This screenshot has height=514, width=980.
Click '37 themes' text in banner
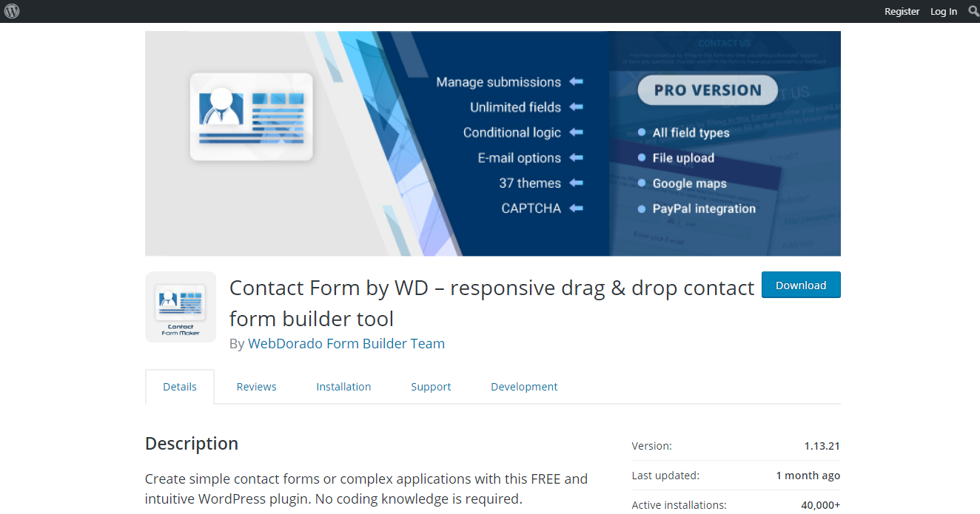tap(530, 183)
